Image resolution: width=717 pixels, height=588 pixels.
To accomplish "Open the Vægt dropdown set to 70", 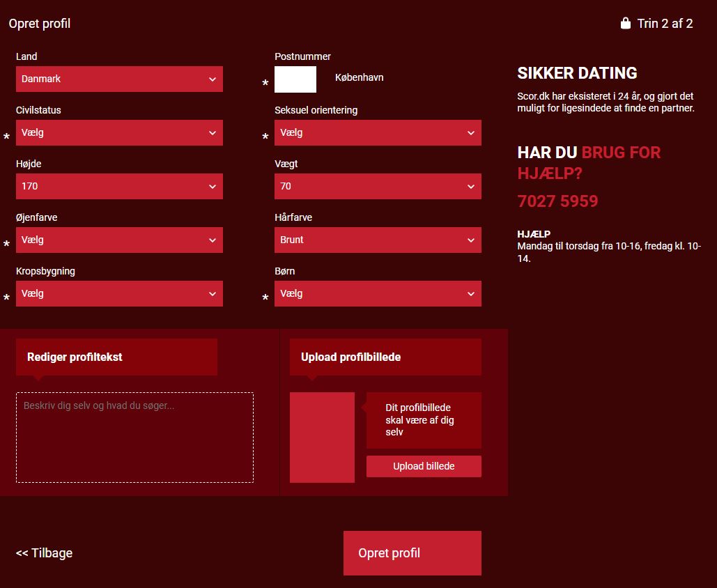I will coord(378,187).
